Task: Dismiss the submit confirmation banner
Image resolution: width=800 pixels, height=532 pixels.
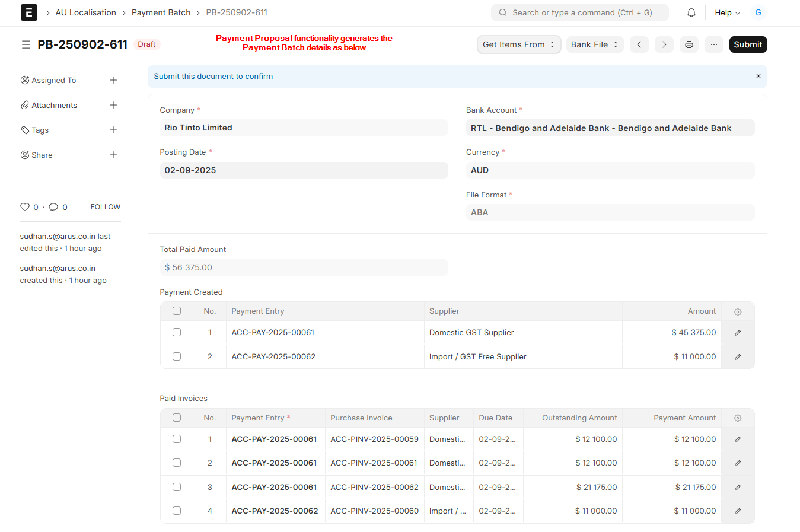Action: tap(758, 76)
